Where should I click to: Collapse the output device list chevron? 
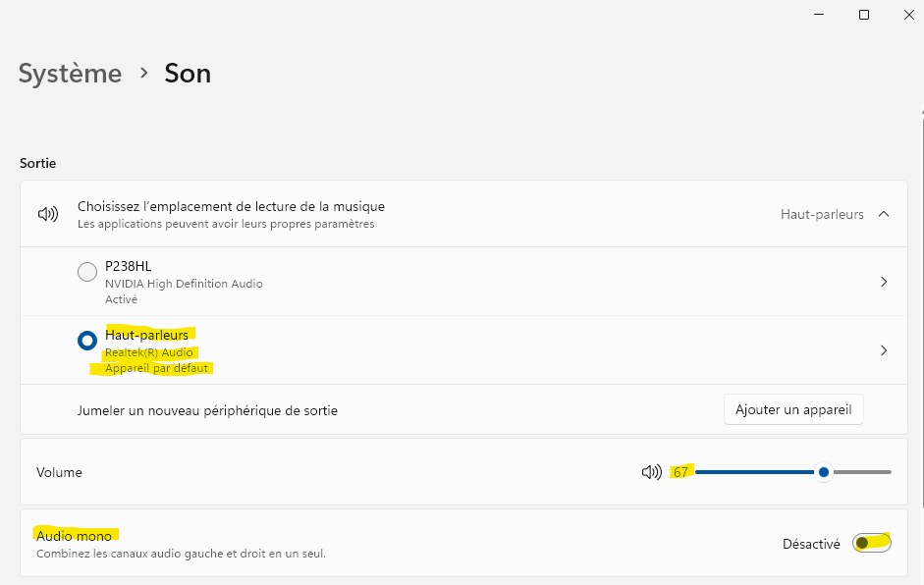coord(884,214)
